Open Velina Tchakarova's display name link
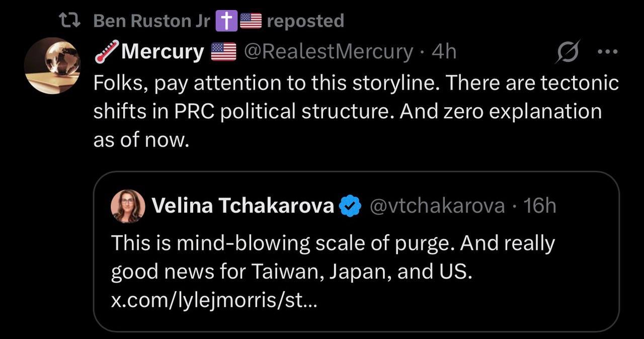Viewport: 644px width, 339px height. [243, 206]
